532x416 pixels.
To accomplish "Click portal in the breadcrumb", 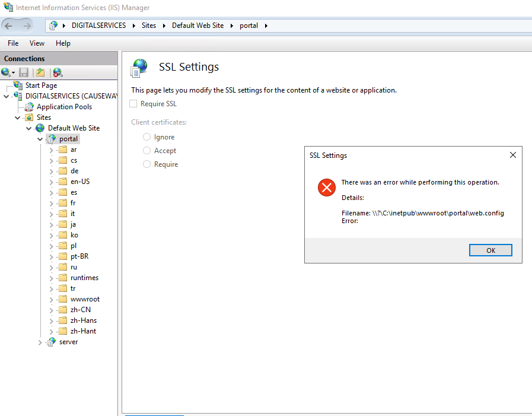I will 249,26.
